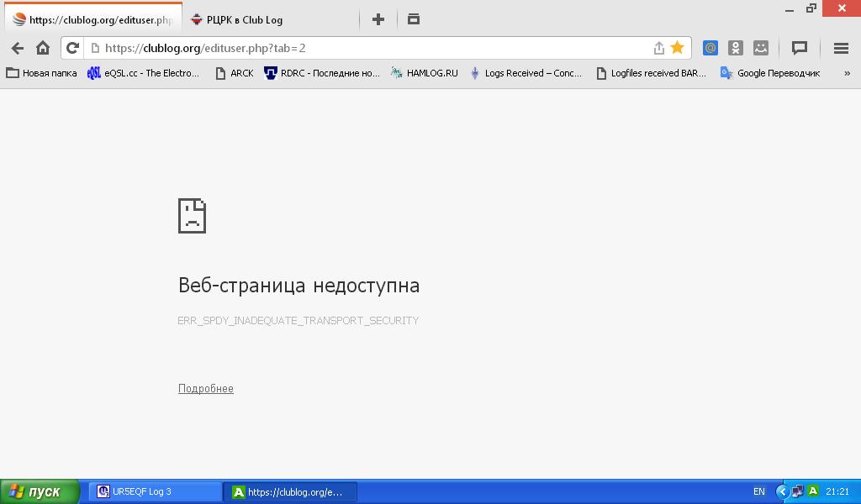Click the Подробнее link
The image size is (861, 504).
pos(206,388)
